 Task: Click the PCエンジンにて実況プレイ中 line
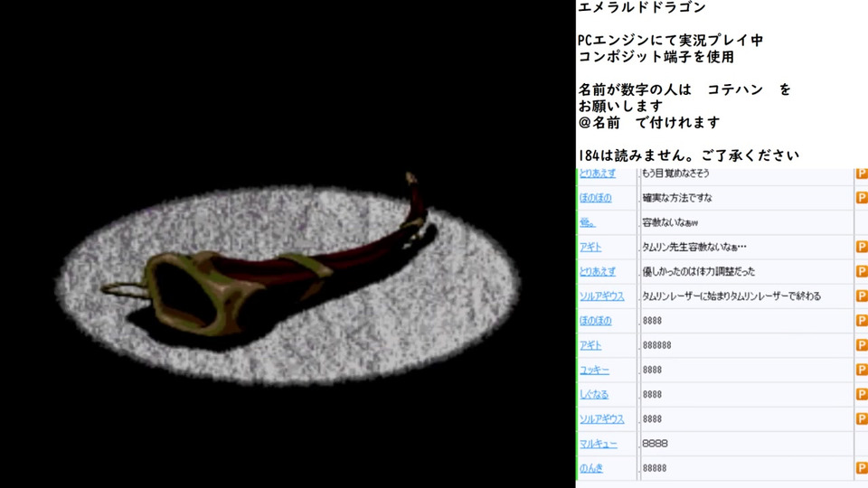click(x=670, y=40)
